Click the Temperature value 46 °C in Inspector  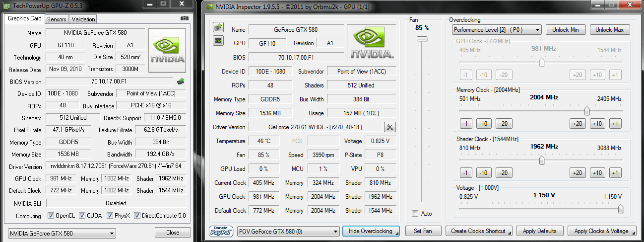(x=268, y=141)
